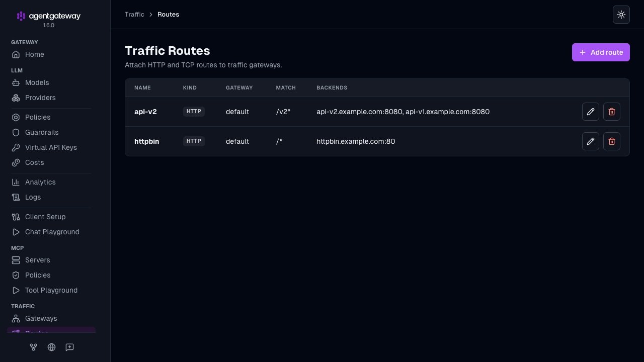
Task: Open the Home page in sidebar
Action: 51,54
